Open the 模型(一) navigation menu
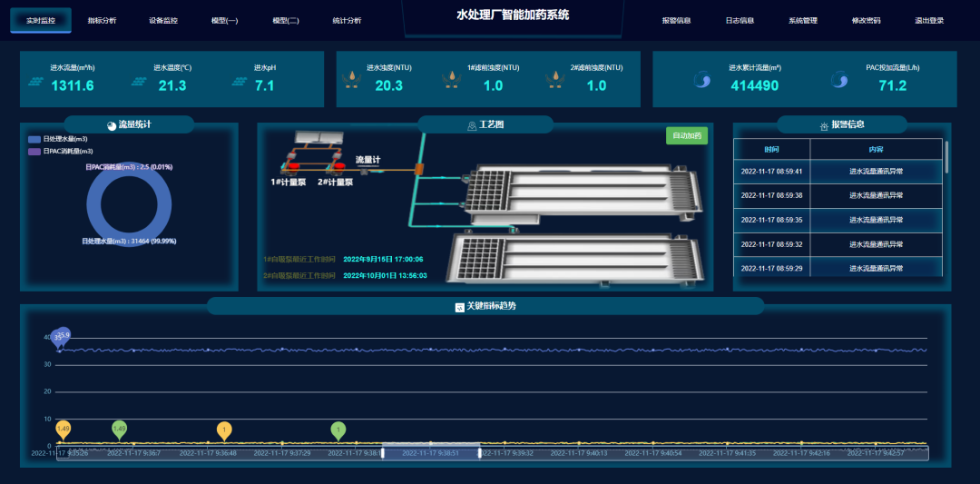 click(224, 20)
